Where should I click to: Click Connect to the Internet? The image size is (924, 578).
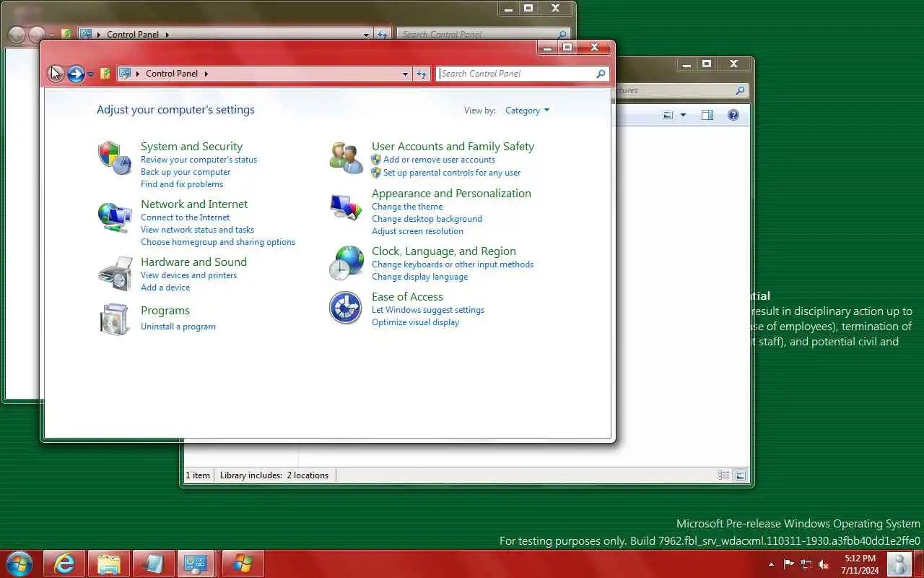tap(185, 217)
